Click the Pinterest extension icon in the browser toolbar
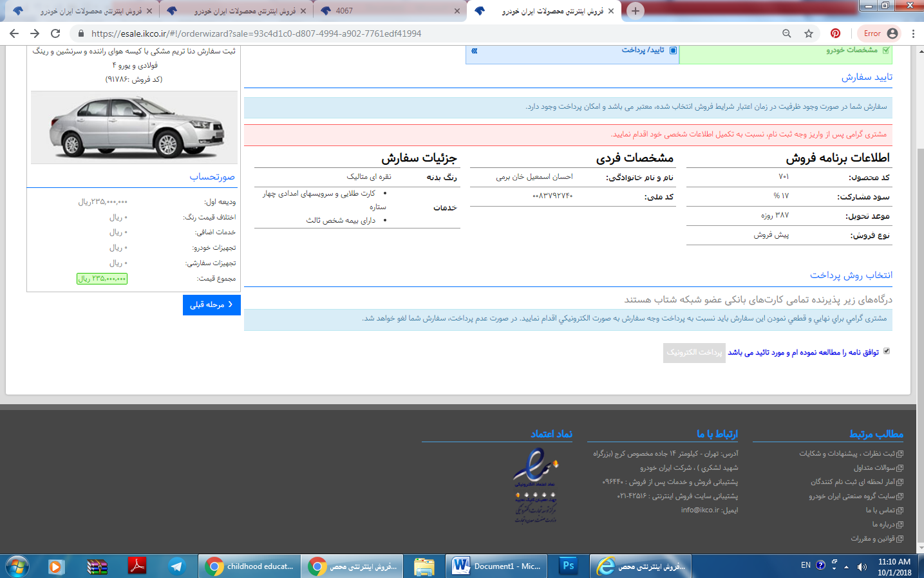The height and width of the screenshot is (578, 924). point(835,33)
